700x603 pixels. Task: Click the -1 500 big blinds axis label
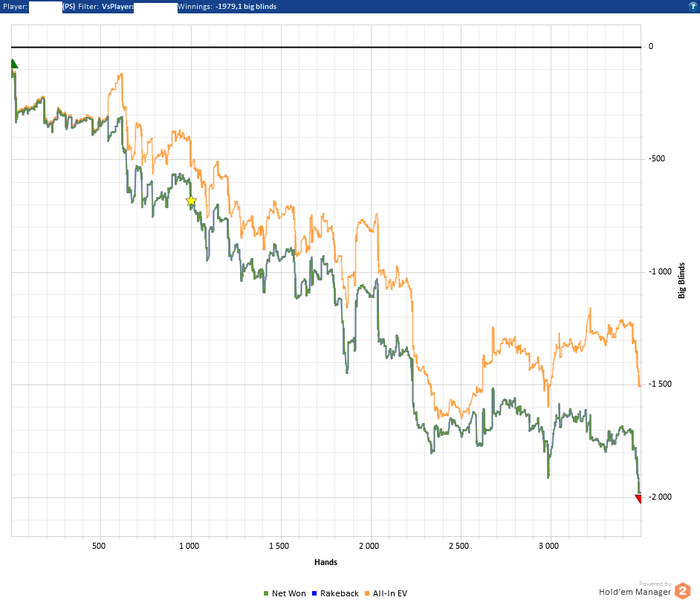(x=660, y=384)
